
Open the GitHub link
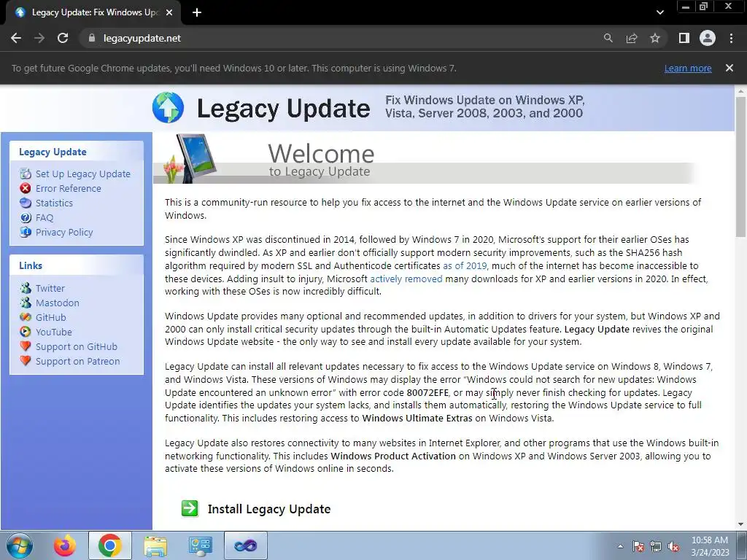51,318
